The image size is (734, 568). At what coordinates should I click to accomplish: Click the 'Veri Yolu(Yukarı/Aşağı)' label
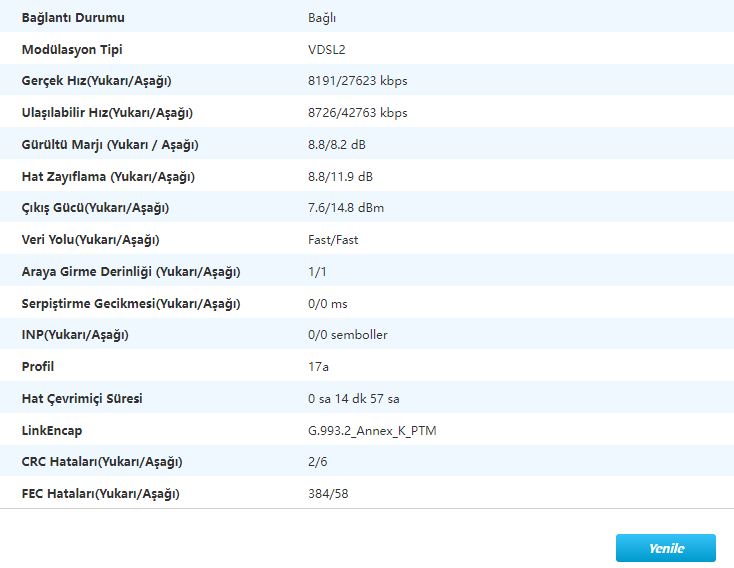point(90,240)
